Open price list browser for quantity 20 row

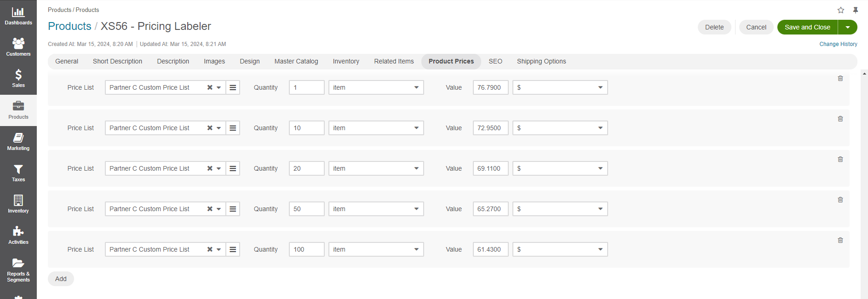coord(233,168)
